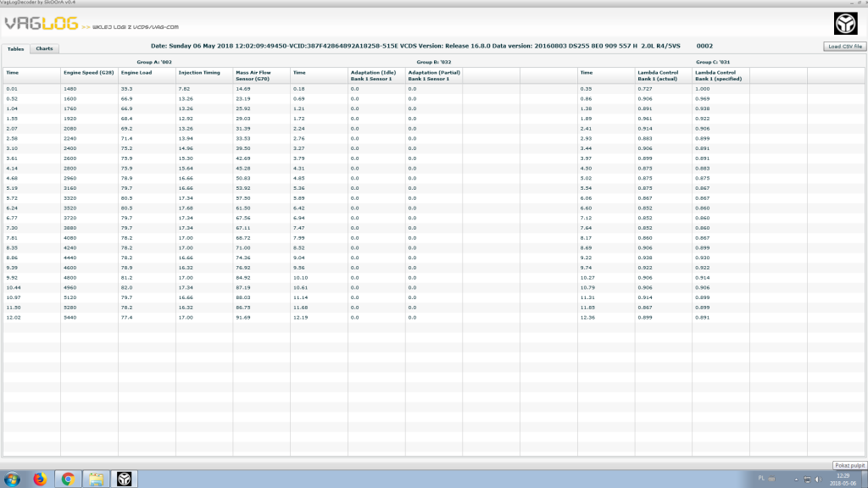Click the Group B: '032 label
Viewport: 868px width, 488px height.
[x=434, y=62]
